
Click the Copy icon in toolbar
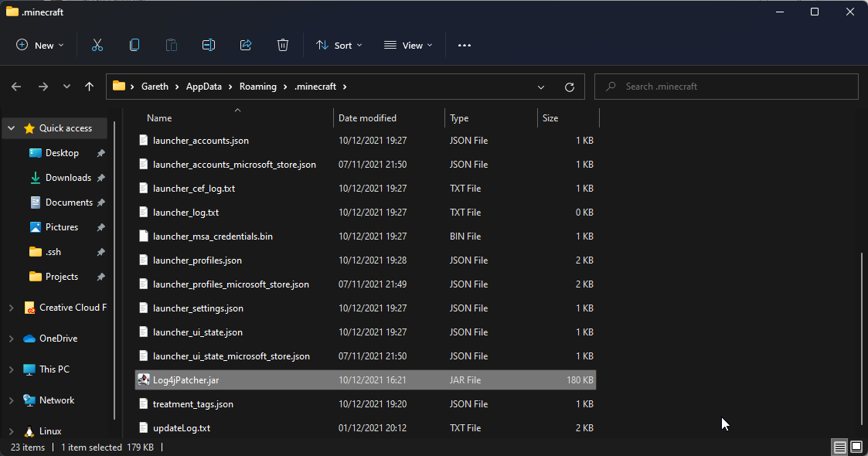[134, 46]
